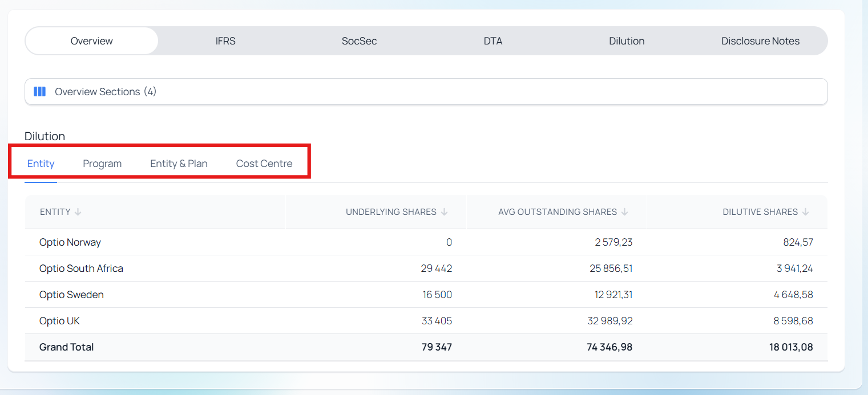Switch to the Overview tab
The image size is (868, 395).
[92, 41]
